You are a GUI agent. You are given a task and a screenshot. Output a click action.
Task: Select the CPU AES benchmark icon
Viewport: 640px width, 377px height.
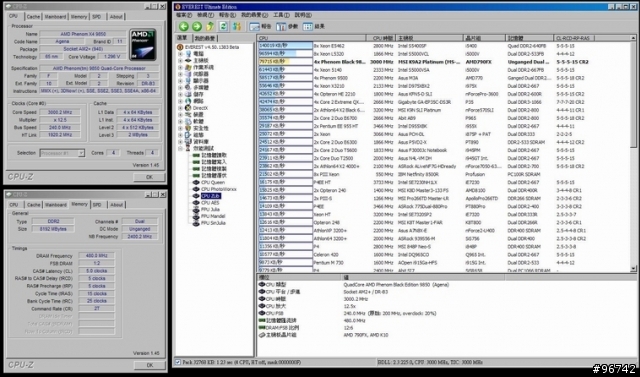pos(196,202)
